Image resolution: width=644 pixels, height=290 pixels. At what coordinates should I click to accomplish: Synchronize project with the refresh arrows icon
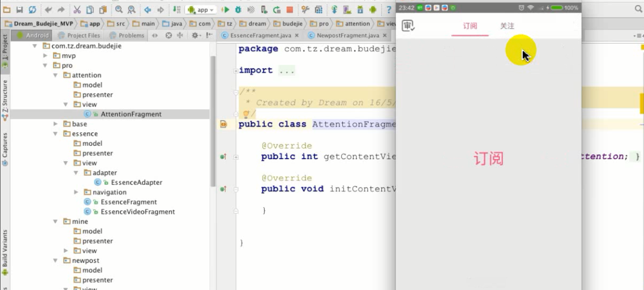[32, 10]
